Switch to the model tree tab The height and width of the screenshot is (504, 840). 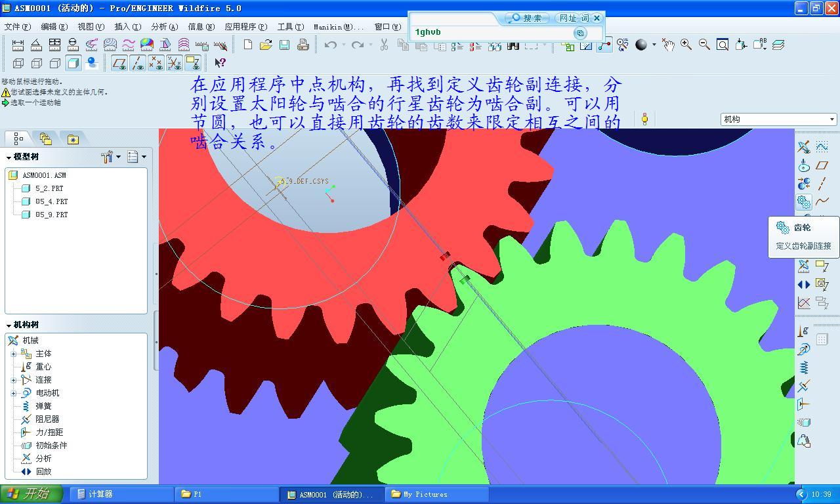pyautogui.click(x=18, y=138)
